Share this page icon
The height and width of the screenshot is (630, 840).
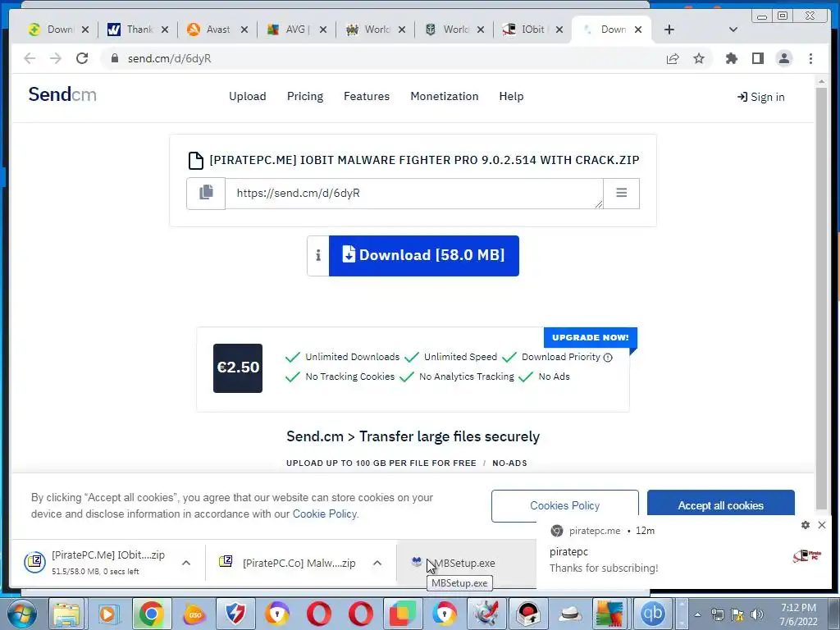point(673,58)
